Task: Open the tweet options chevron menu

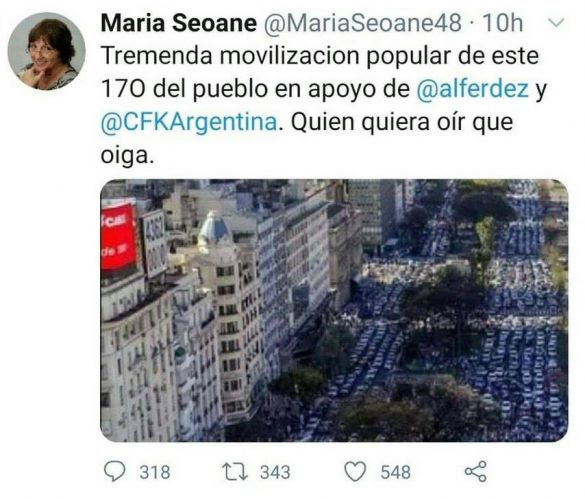Action: point(556,23)
